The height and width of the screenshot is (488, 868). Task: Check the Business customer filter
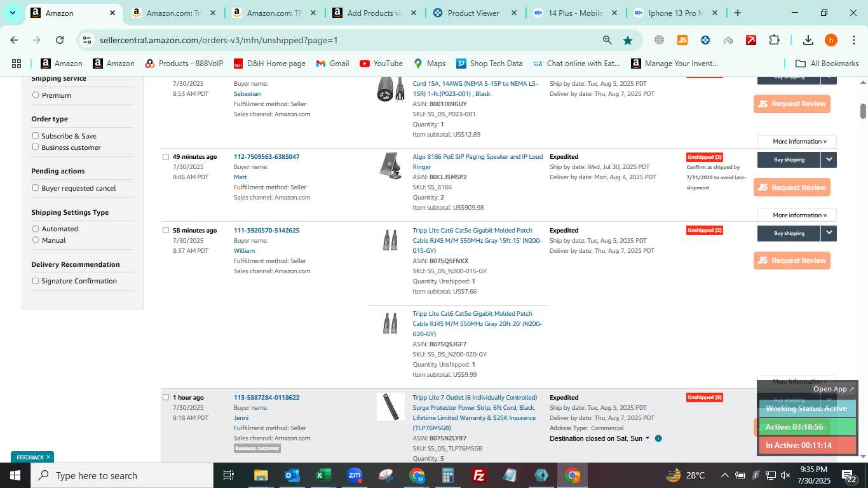tap(36, 147)
